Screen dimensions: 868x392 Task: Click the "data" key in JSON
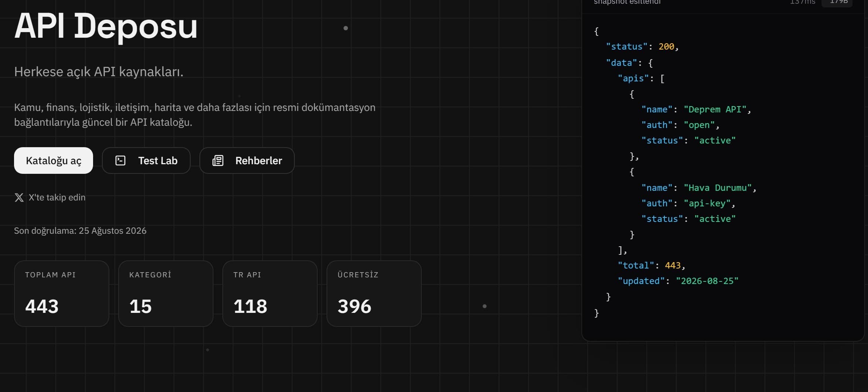622,63
